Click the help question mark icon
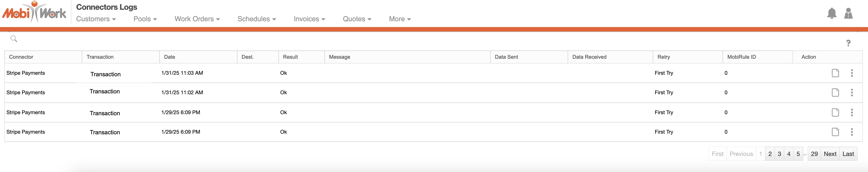868x172 pixels. pyautogui.click(x=848, y=43)
